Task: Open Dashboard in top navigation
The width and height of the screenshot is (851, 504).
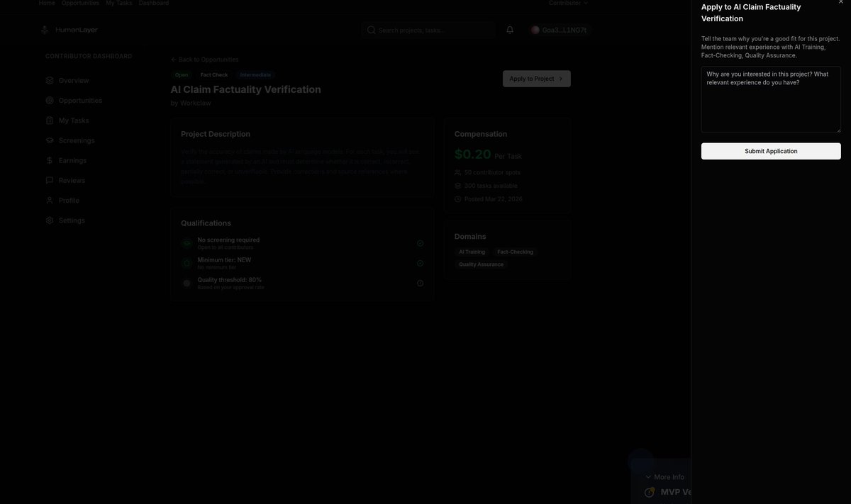Action: tap(154, 3)
